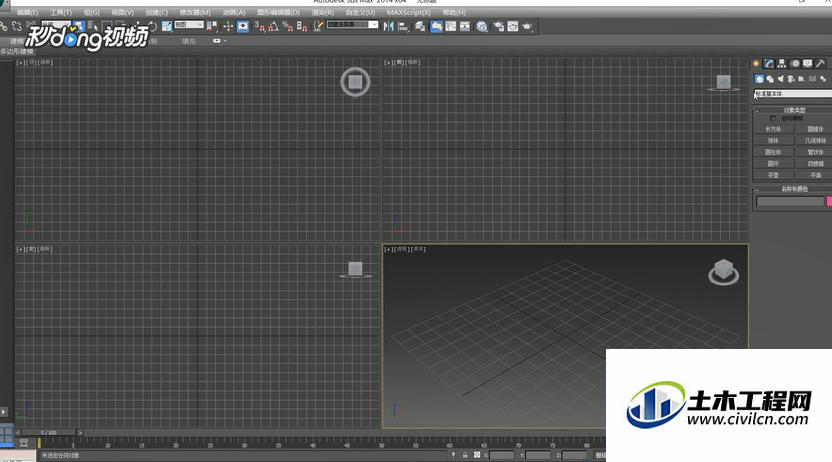
Task: Open the 视图(V) menu
Action: point(123,12)
